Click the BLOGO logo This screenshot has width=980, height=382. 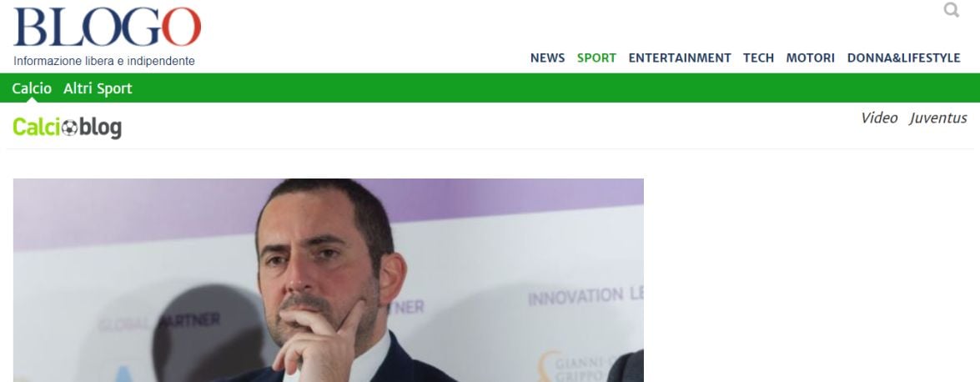[x=108, y=28]
